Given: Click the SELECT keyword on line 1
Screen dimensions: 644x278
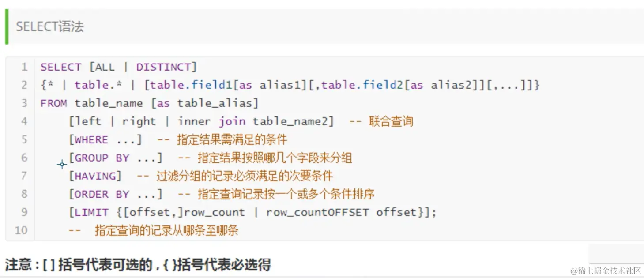Looking at the screenshot, I should (61, 67).
